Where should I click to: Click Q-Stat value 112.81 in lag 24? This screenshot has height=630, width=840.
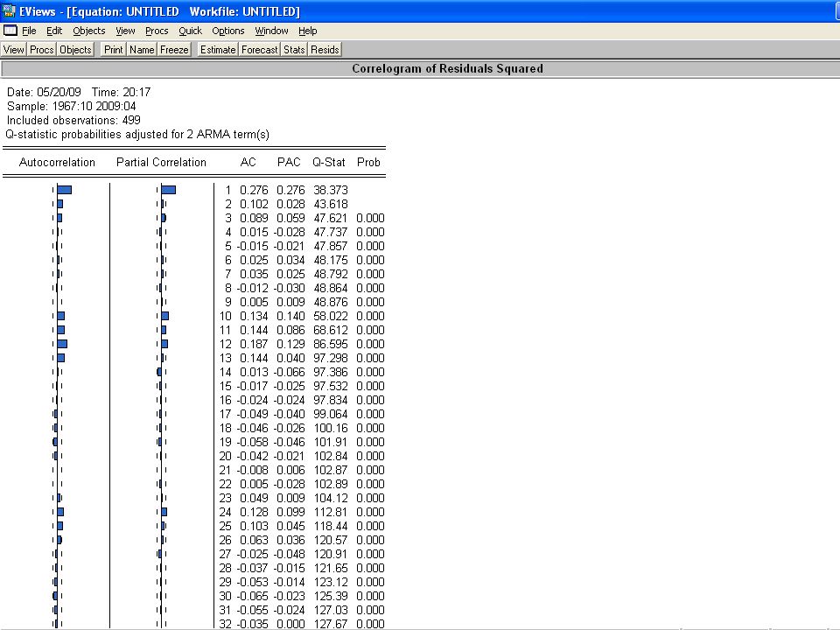tap(331, 512)
